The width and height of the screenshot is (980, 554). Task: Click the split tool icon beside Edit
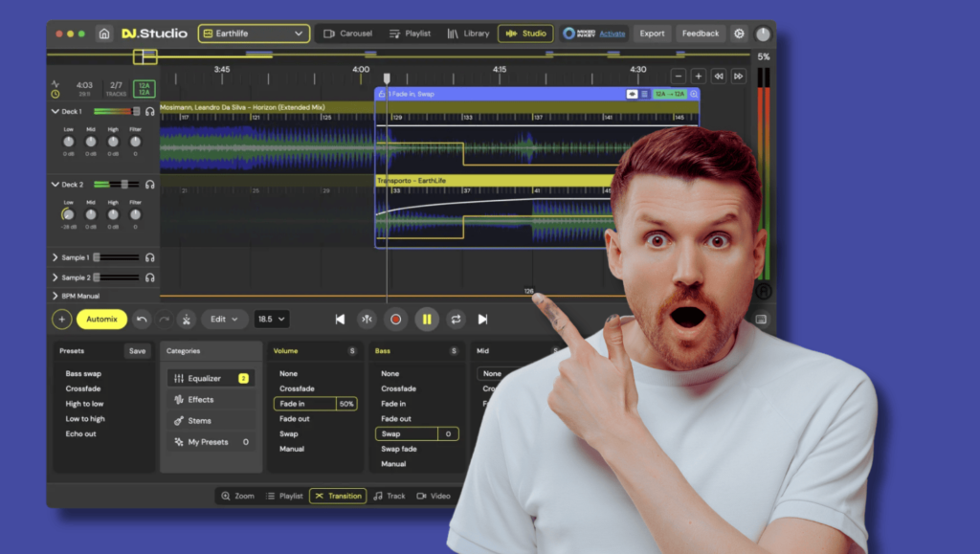[187, 320]
